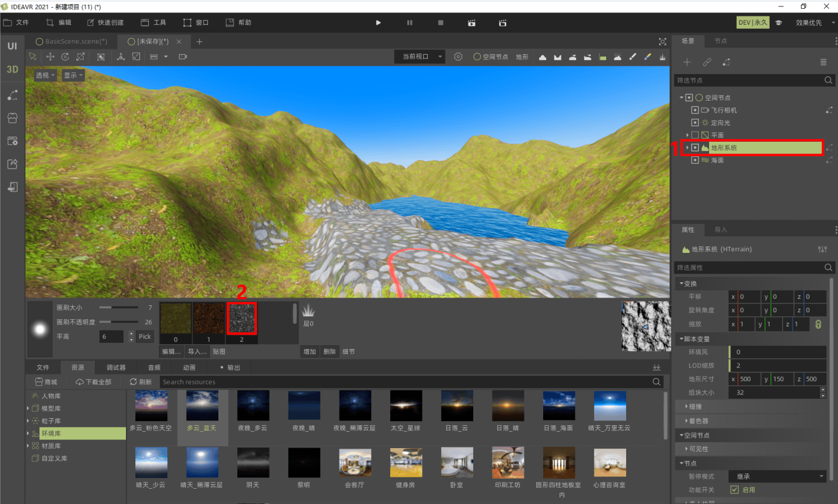Screen dimensions: 838x504
Task: Open the 编辑 menu
Action: pos(59,22)
